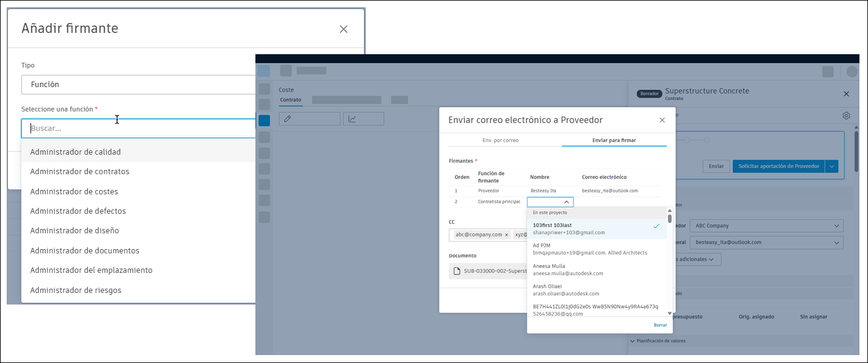The height and width of the screenshot is (363, 868).
Task: Remove the abc@company.com CC chip
Action: 506,233
